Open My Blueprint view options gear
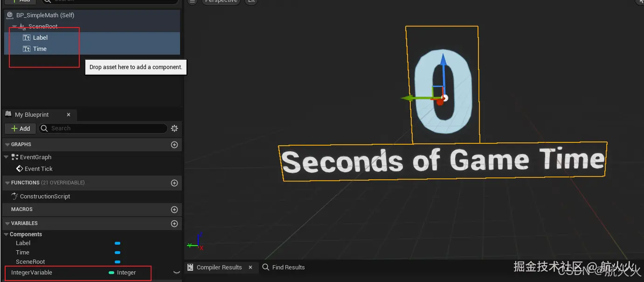 pyautogui.click(x=174, y=128)
